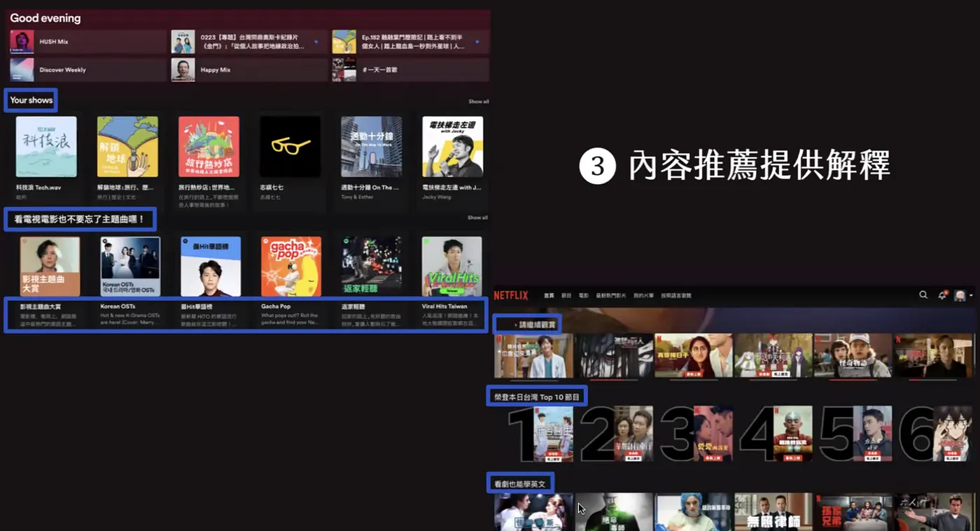This screenshot has height=531, width=980.
Task: Click 看劇也能學英文 row heading
Action: [x=520, y=483]
